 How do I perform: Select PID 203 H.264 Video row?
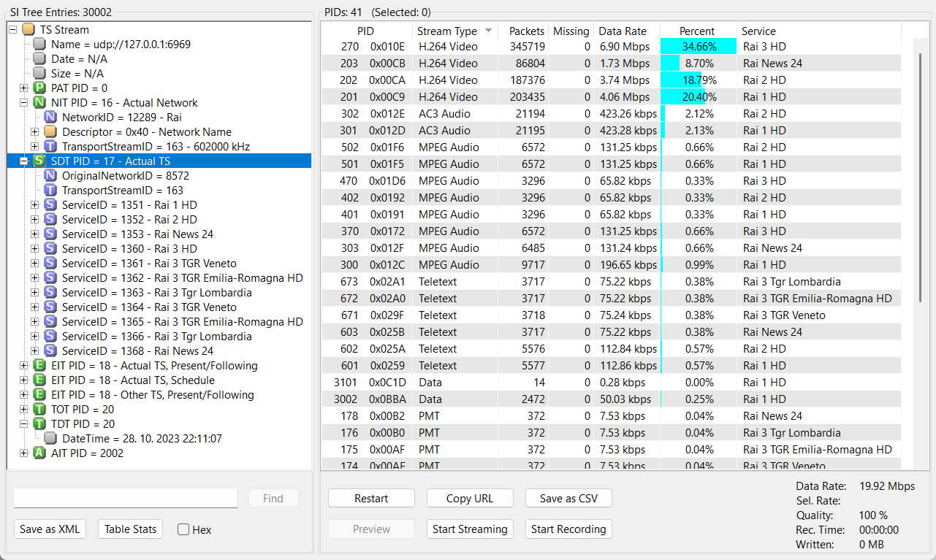pos(611,64)
